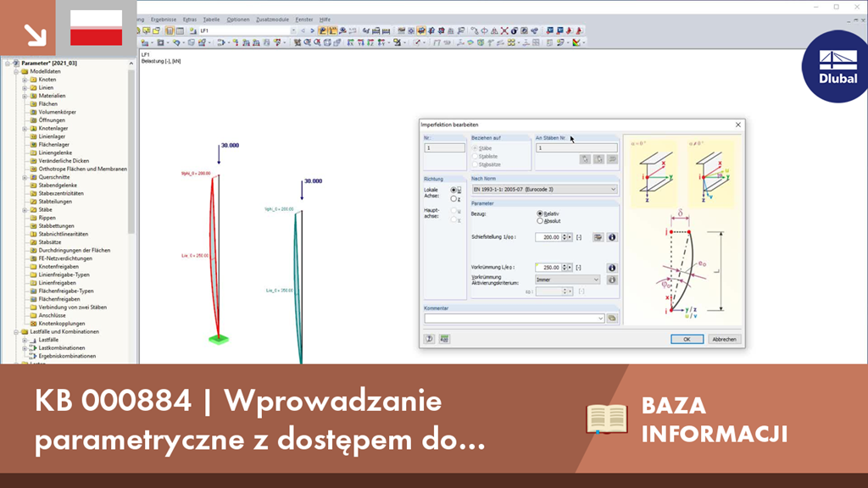Toggle table display icon in top toolbar

click(x=180, y=31)
